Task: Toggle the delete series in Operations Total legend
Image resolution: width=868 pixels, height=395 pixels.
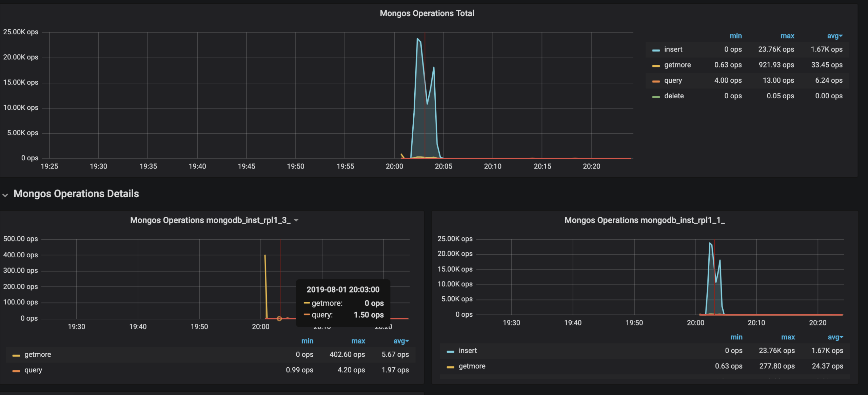Action: (x=674, y=96)
